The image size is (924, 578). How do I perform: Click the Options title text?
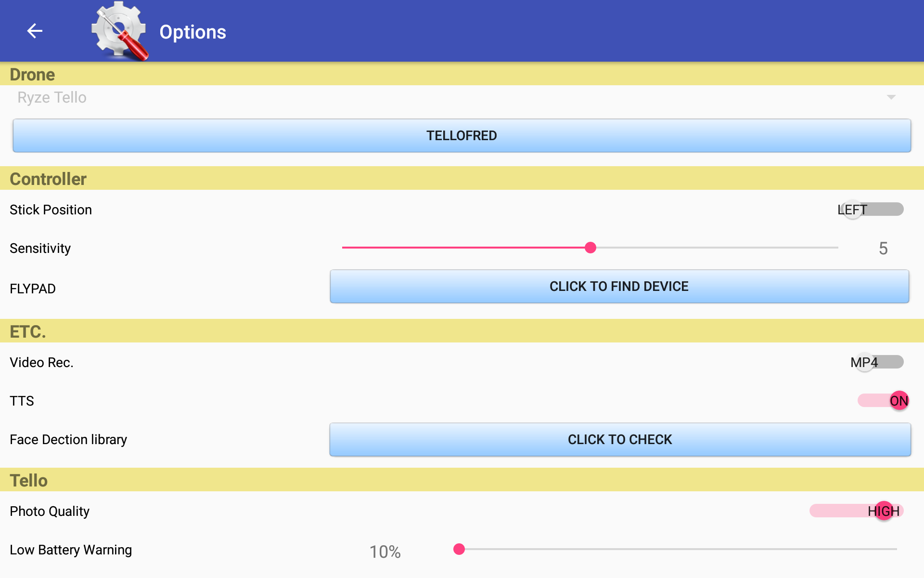tap(192, 32)
